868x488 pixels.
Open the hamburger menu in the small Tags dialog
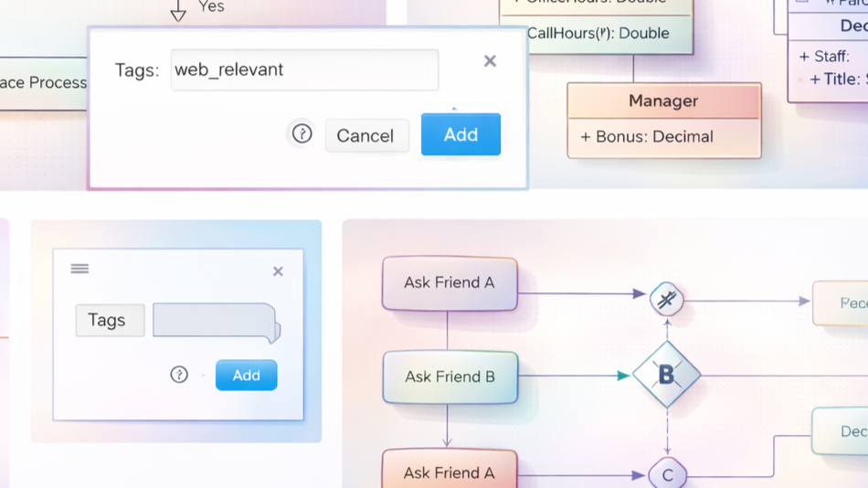pyautogui.click(x=79, y=269)
